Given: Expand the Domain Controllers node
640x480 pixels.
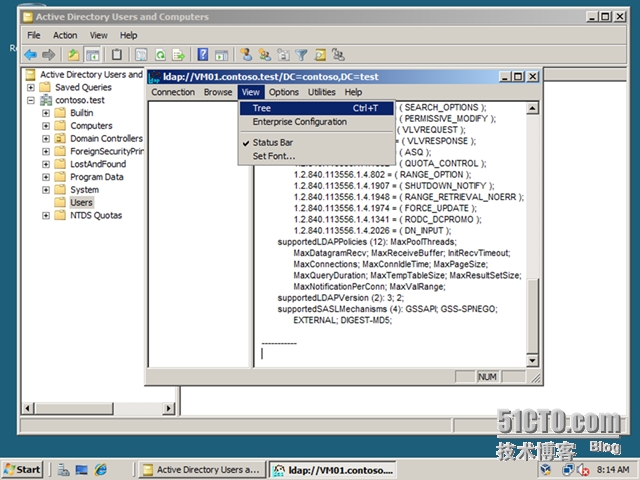Looking at the screenshot, I should point(46,138).
